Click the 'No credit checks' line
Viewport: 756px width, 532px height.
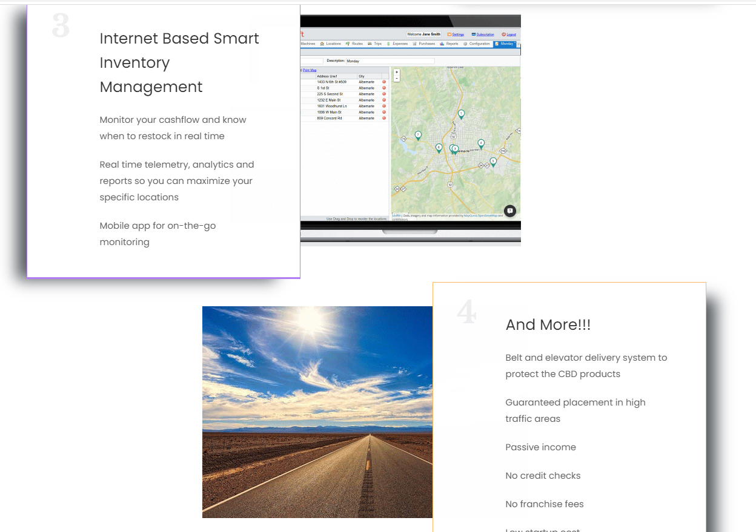point(543,476)
